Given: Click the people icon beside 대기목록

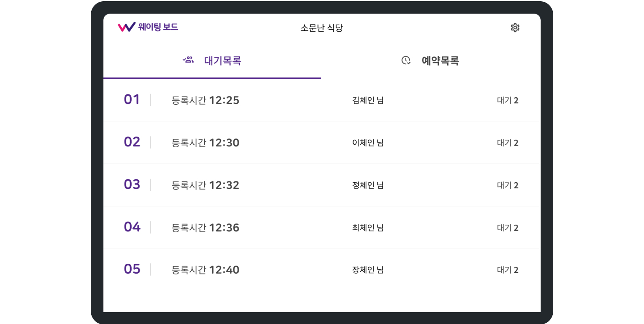Looking at the screenshot, I should pyautogui.click(x=188, y=60).
